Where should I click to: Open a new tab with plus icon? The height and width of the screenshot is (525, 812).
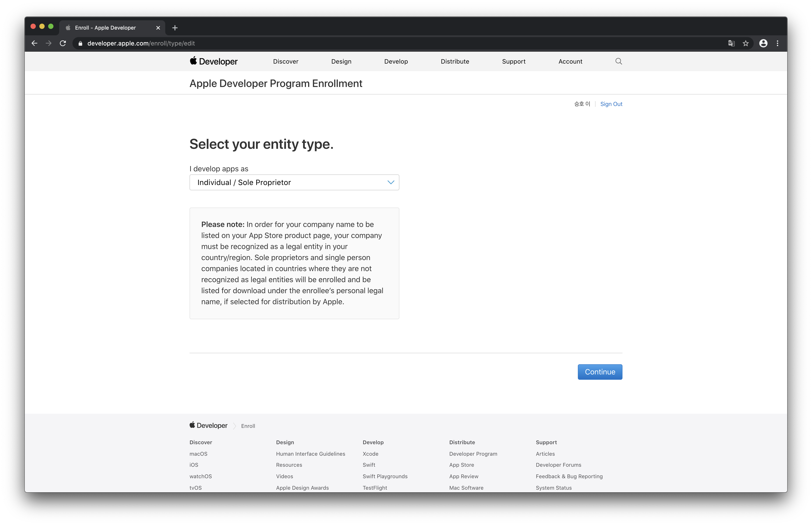point(175,28)
